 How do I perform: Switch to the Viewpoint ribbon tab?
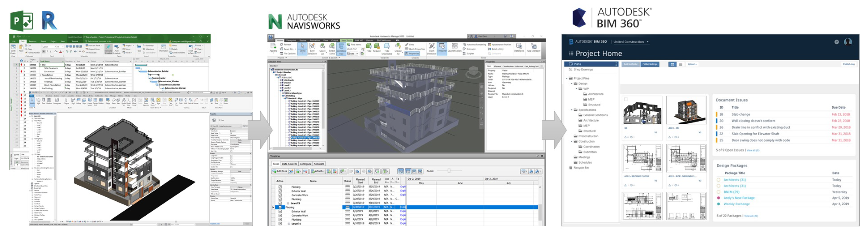[291, 41]
